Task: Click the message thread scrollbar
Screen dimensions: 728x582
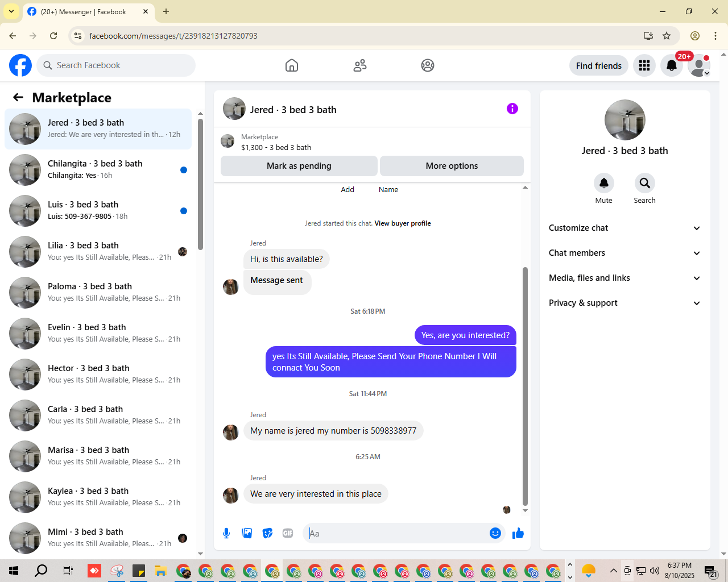Action: 525,386
